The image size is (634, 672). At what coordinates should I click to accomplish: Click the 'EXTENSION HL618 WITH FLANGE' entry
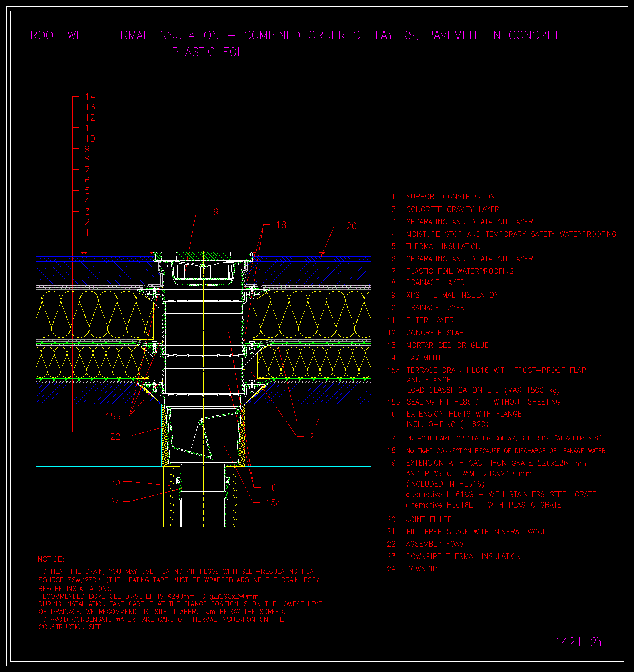tap(464, 414)
